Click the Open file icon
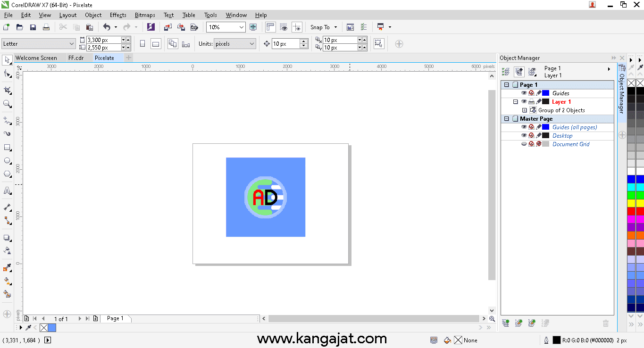This screenshot has height=348, width=644. pos(20,27)
